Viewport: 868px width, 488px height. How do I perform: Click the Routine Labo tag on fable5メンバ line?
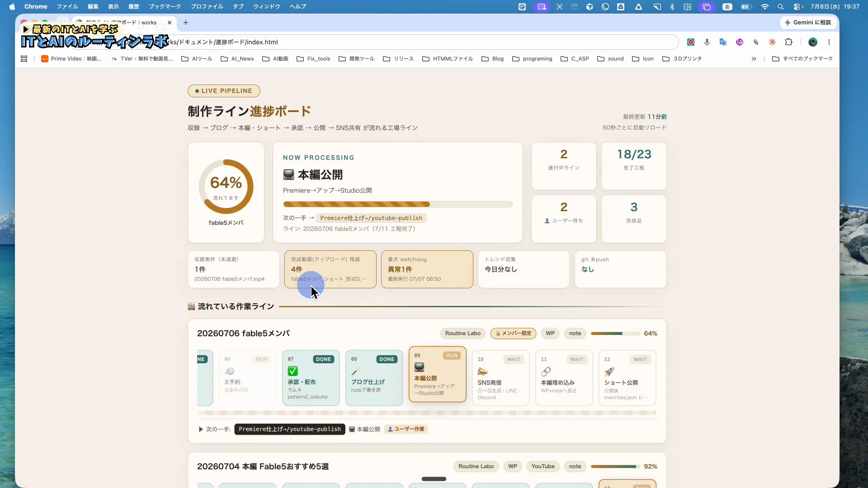click(x=463, y=333)
